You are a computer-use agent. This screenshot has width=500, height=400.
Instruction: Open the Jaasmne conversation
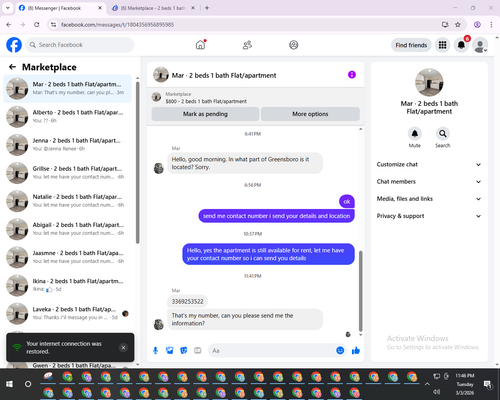click(67, 257)
